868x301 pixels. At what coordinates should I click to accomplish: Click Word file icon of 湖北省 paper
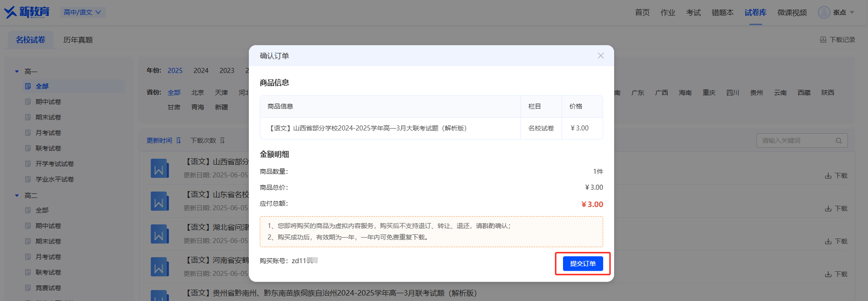[160, 234]
